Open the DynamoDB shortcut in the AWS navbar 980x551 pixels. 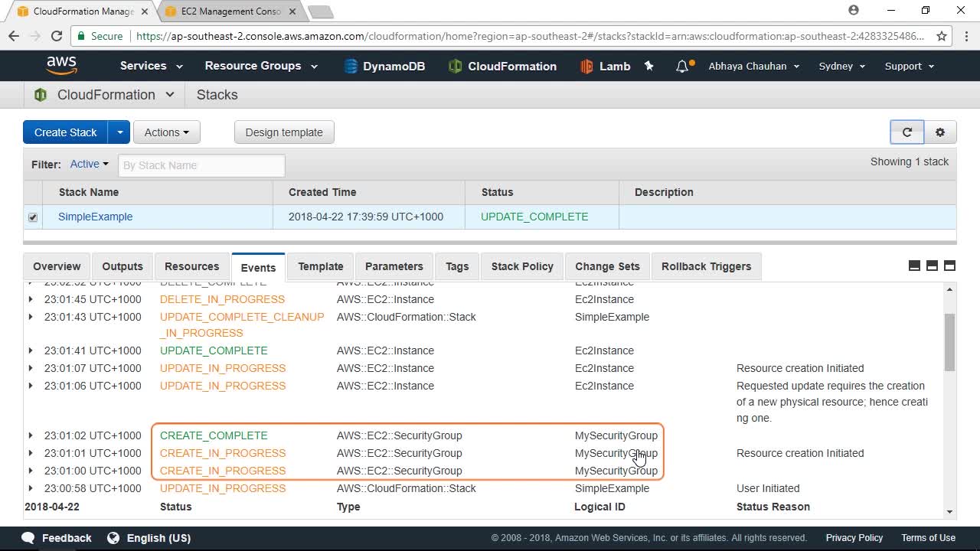tap(385, 66)
